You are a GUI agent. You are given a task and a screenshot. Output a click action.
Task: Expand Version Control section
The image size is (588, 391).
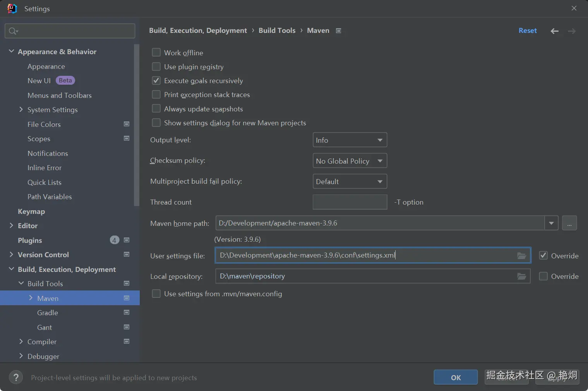[11, 254]
